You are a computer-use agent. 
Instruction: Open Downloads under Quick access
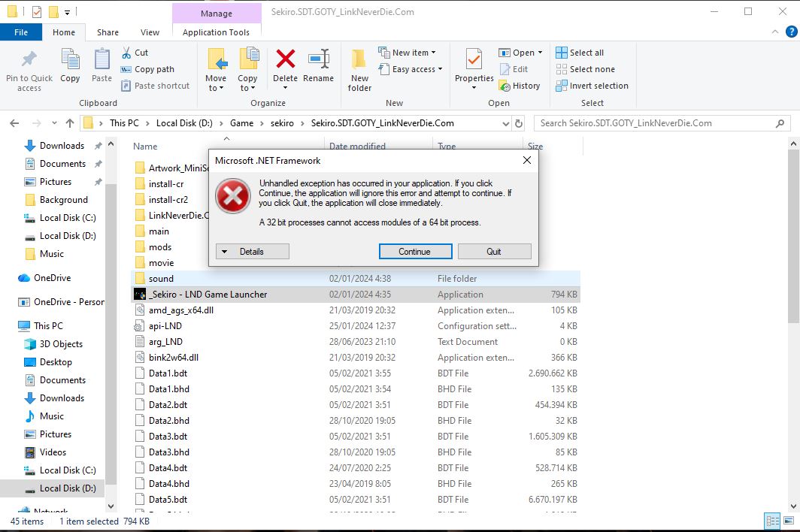(x=62, y=145)
